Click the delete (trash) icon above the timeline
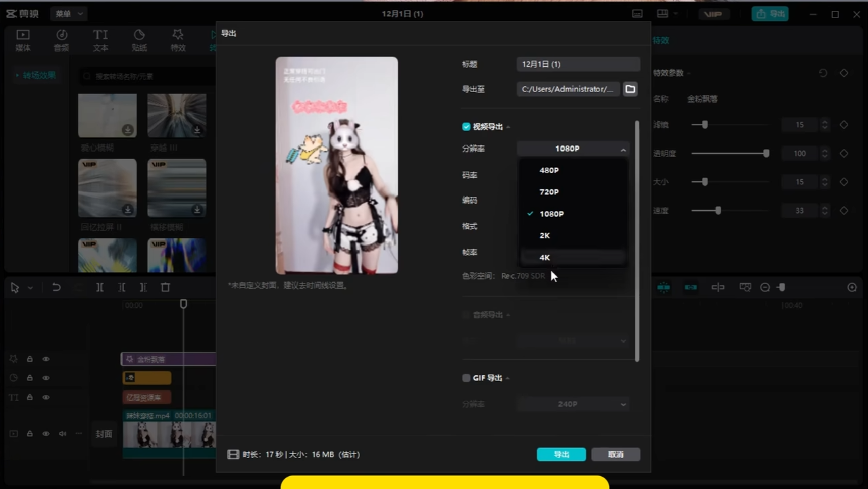Image resolution: width=868 pixels, height=489 pixels. click(x=165, y=287)
